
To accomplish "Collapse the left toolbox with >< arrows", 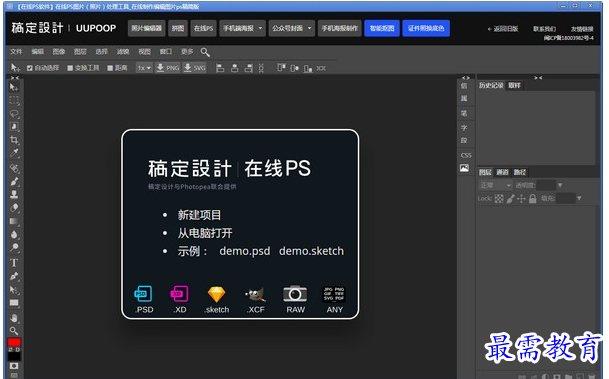I will [x=14, y=78].
